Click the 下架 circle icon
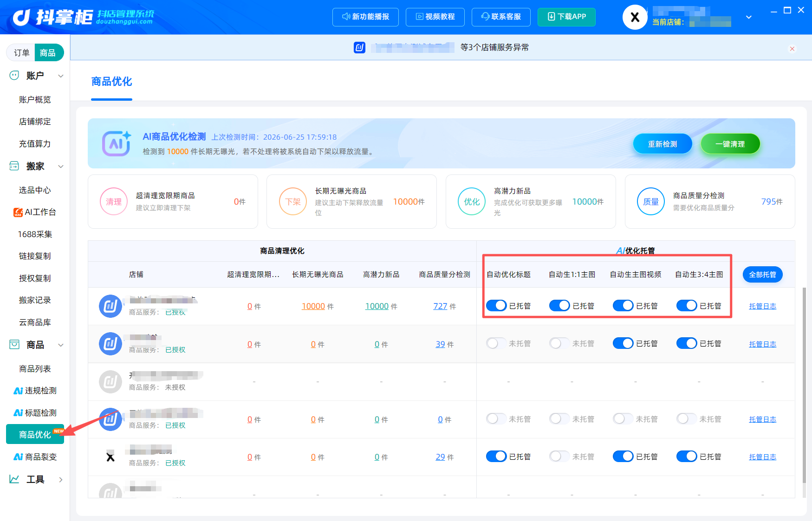This screenshot has width=812, height=521. (x=293, y=201)
